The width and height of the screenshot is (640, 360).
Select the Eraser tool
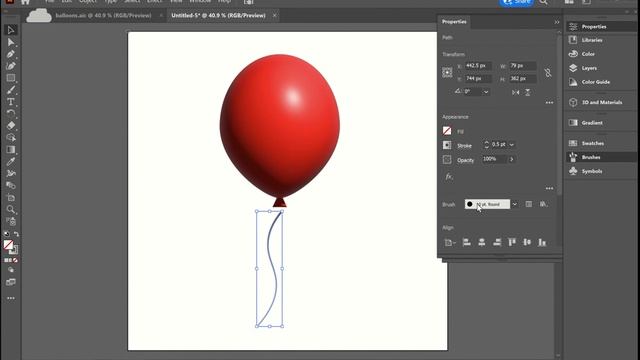[x=11, y=125]
